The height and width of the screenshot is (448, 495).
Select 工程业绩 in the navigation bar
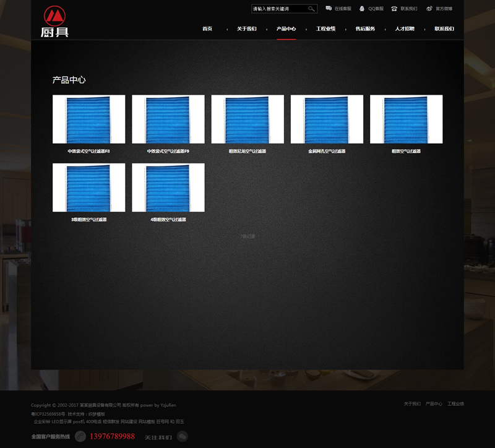(x=325, y=29)
